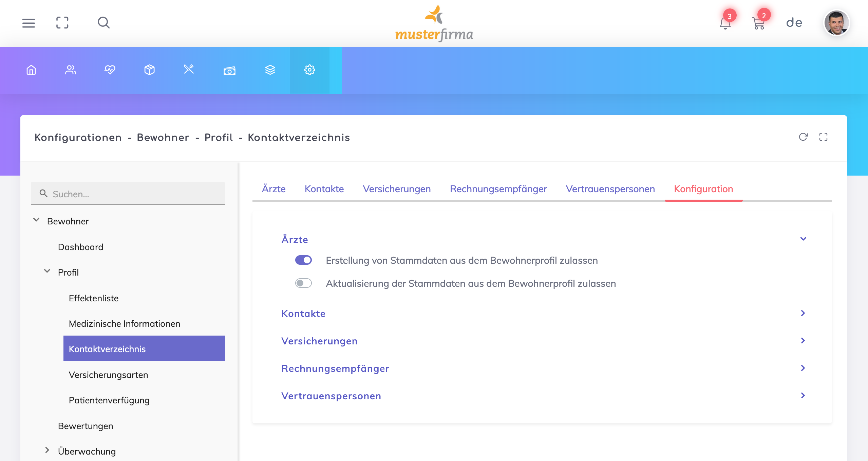Open the fork and knife meals icon
868x461 pixels.
[x=189, y=70]
